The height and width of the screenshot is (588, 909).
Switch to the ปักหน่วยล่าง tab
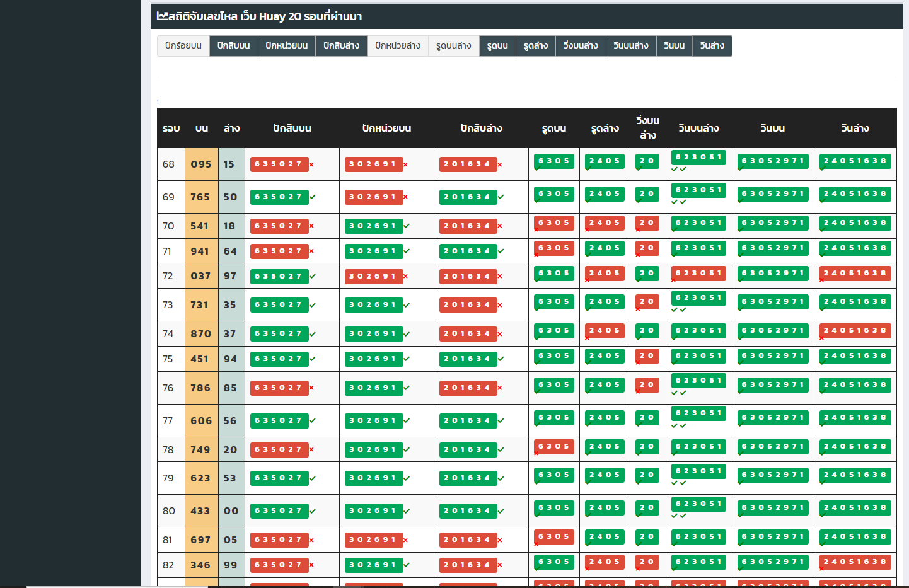(x=398, y=46)
